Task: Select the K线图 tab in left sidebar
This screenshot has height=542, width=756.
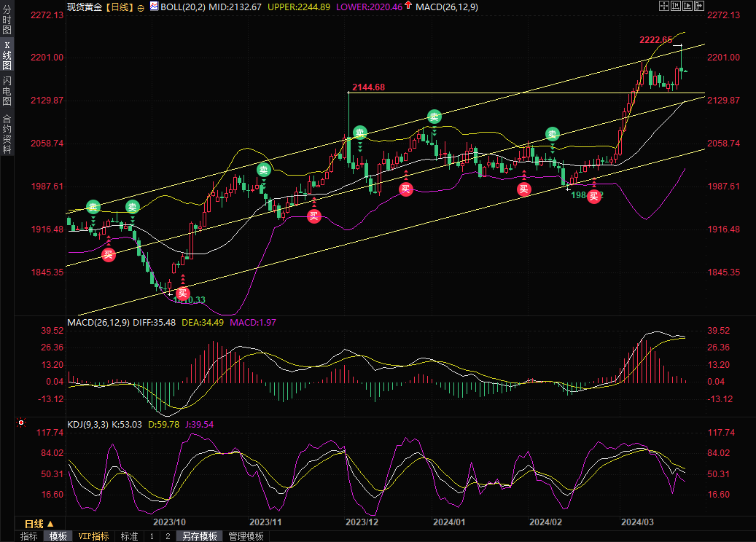Action: [x=7, y=56]
